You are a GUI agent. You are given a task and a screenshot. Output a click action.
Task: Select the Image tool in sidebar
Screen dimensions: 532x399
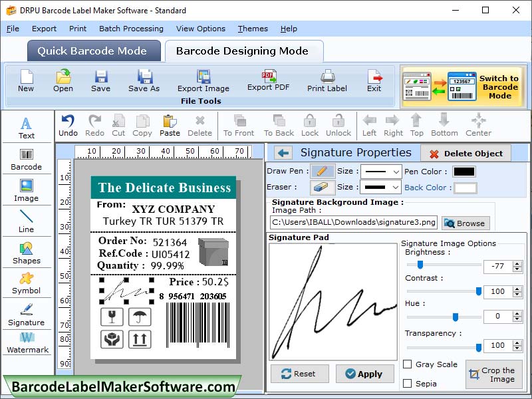pyautogui.click(x=27, y=190)
